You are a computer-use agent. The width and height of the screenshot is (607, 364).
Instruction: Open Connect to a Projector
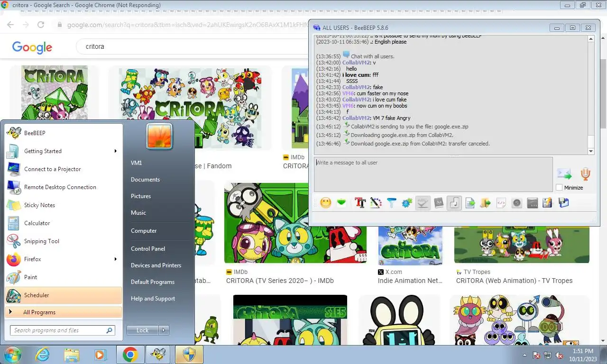pyautogui.click(x=64, y=169)
